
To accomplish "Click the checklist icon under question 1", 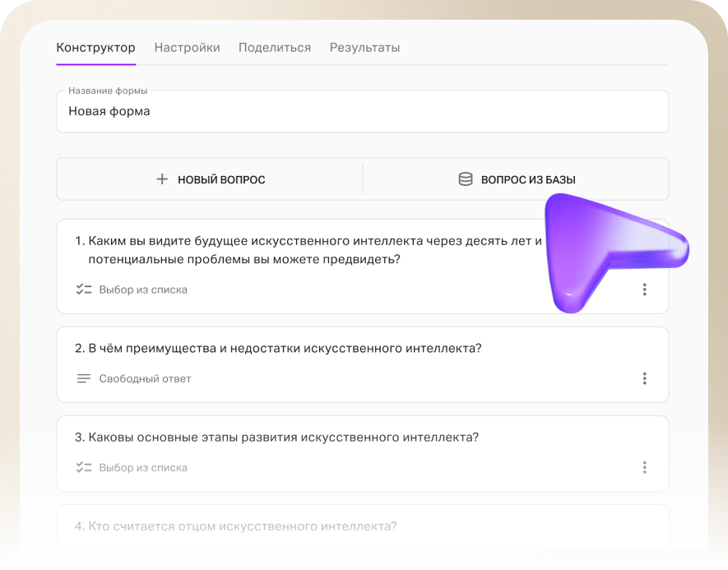I will click(x=83, y=290).
